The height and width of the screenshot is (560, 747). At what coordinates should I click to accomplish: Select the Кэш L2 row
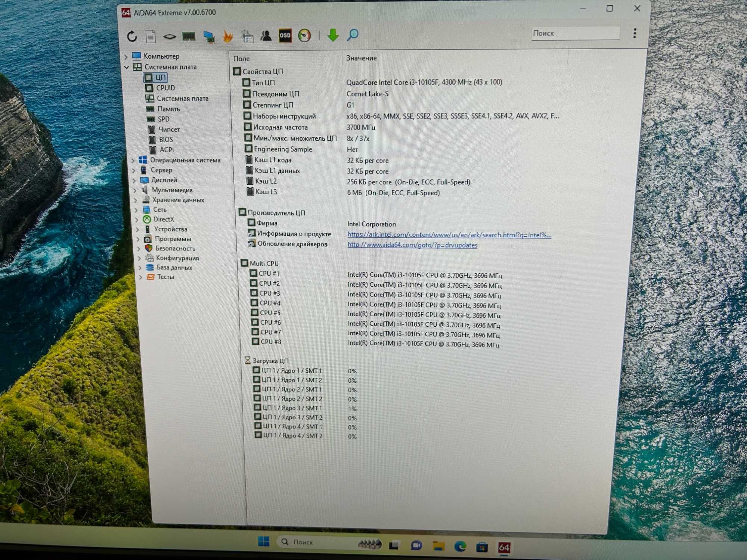tap(358, 182)
